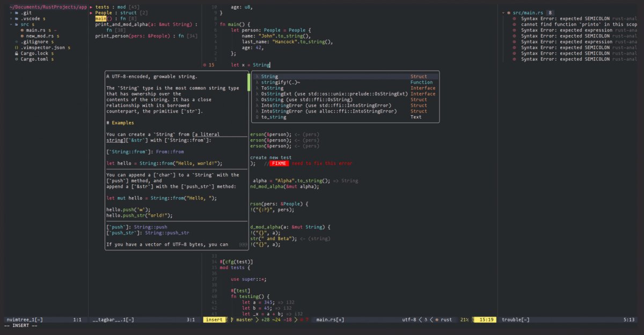Click the lock icon beside Cargo.lock
This screenshot has width=644, height=335.
point(17,54)
